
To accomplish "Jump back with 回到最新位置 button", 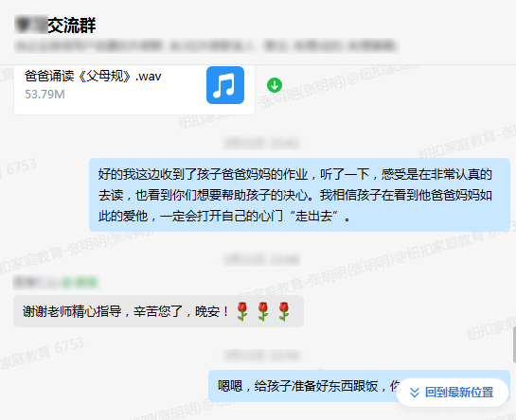I will point(453,393).
